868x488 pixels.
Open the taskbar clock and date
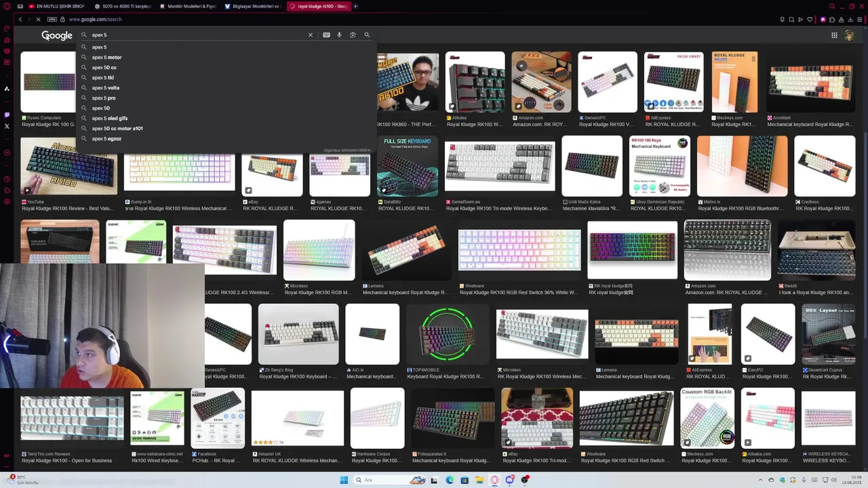tap(852, 480)
